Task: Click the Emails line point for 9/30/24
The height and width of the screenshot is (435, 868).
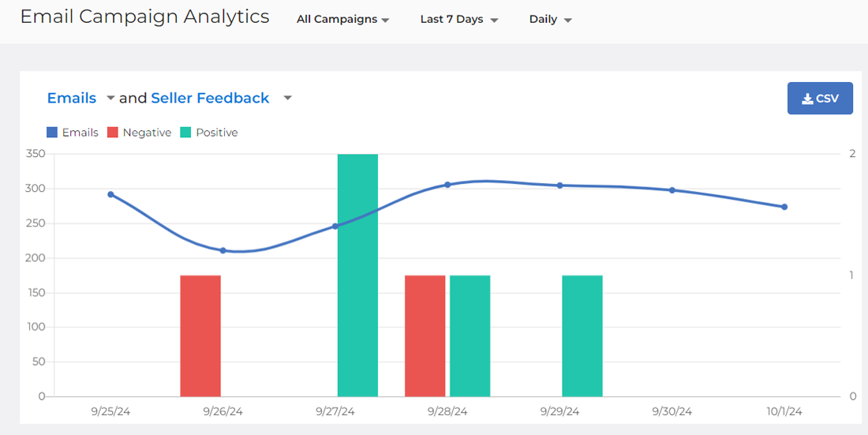Action: [672, 190]
